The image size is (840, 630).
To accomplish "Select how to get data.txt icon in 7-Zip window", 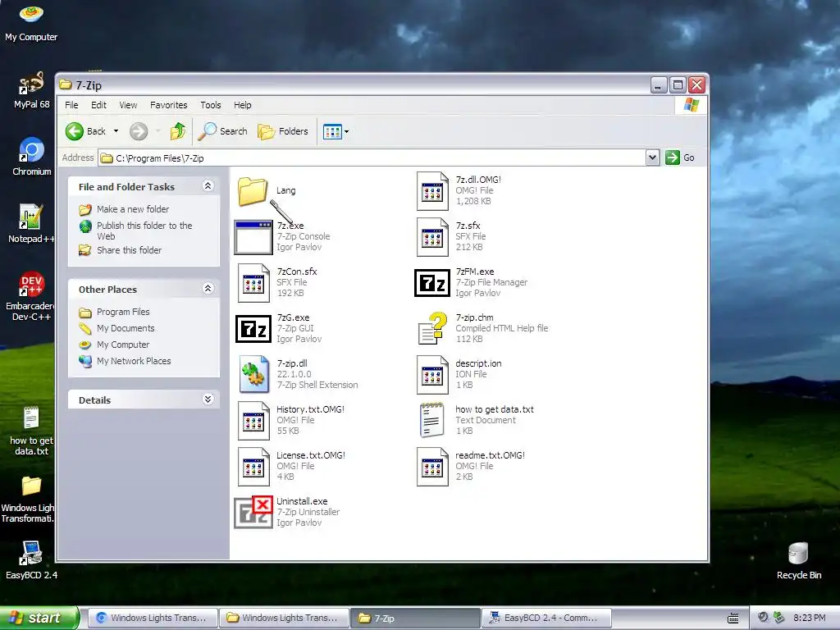I will pos(431,421).
